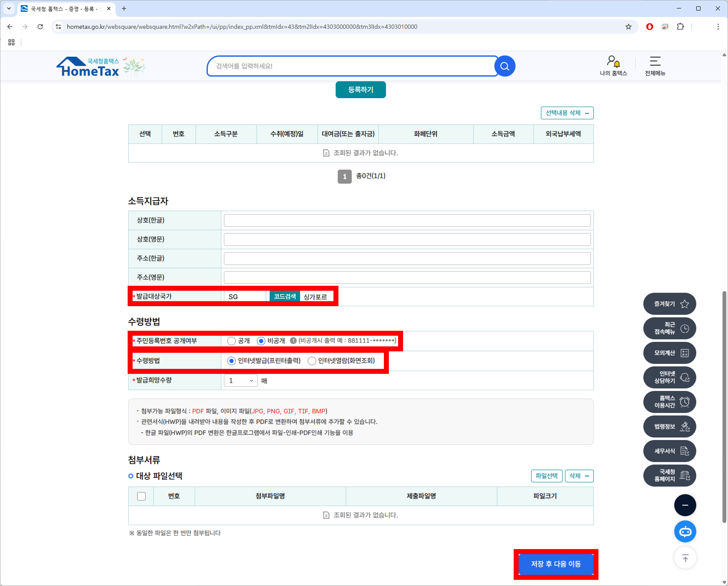Open 세무서식 document quick menu
Screen dimensions: 728x586
(x=669, y=451)
